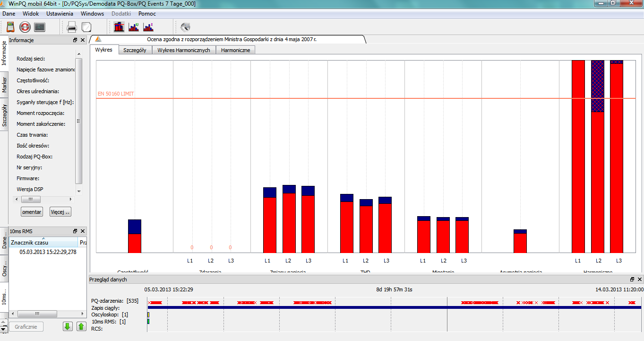This screenshot has width=644, height=341.
Task: Select the 05.03.2013 15:22:29,278 row
Action: 48,252
